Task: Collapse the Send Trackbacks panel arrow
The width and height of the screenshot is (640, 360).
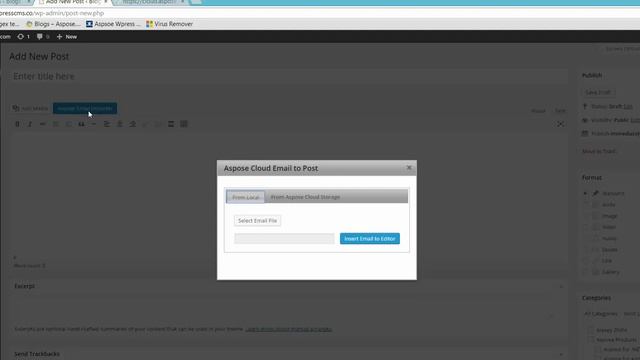Action: [561, 354]
